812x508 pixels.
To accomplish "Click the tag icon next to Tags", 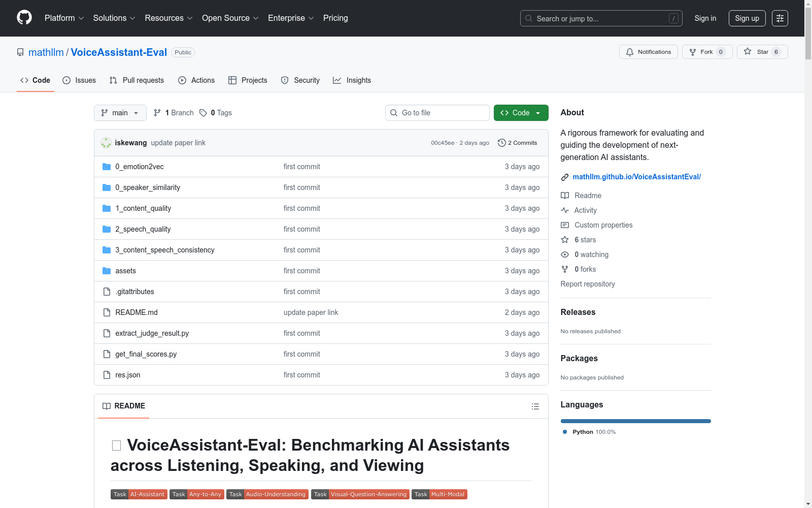I will [203, 113].
